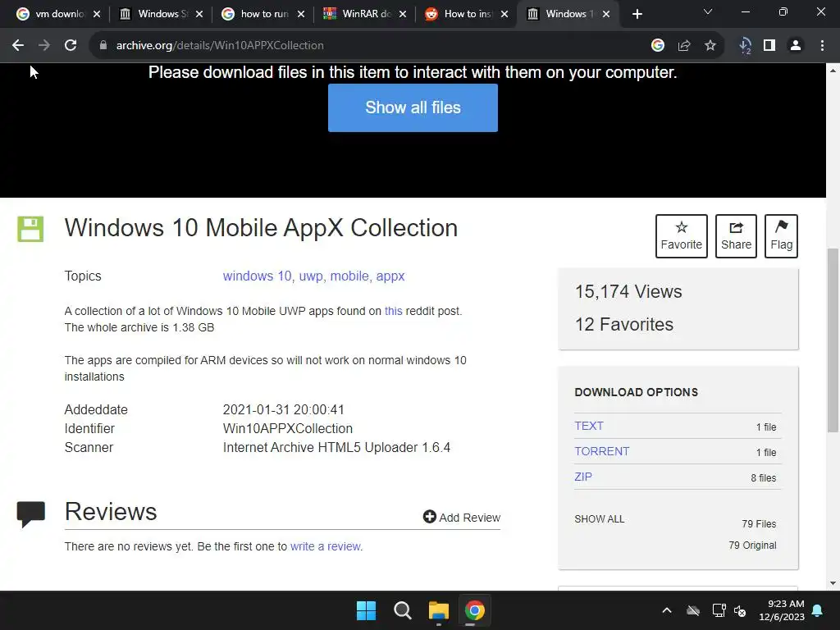Click the green floppy disk software icon

click(x=30, y=230)
